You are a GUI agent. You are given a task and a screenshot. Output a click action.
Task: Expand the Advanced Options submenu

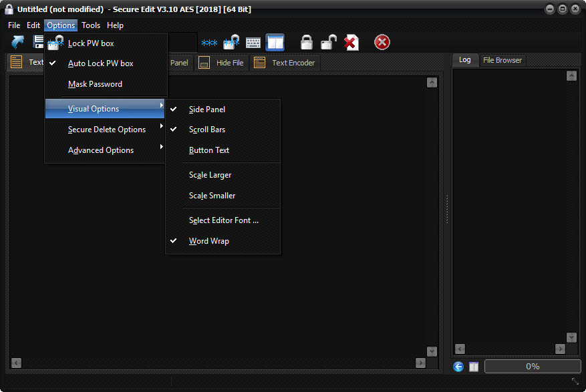point(106,150)
